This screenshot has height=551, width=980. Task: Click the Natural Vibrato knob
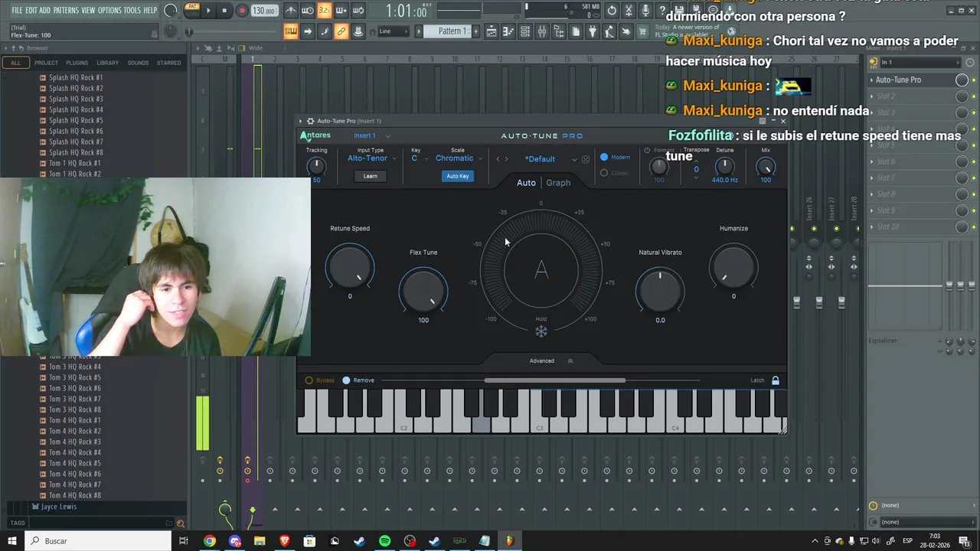[660, 291]
